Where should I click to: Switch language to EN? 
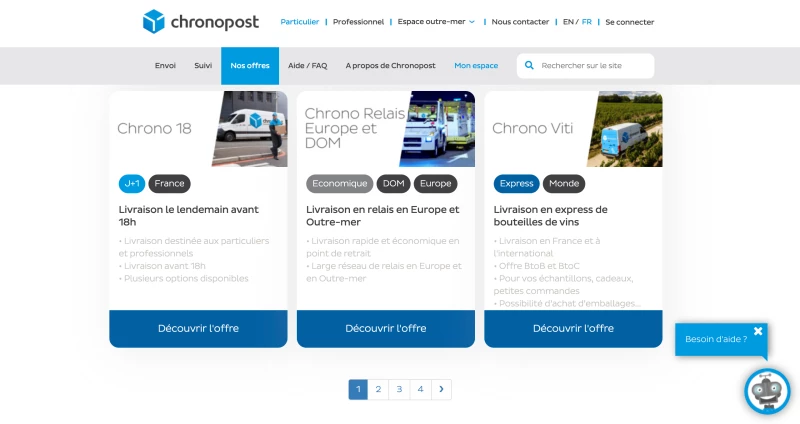(568, 22)
